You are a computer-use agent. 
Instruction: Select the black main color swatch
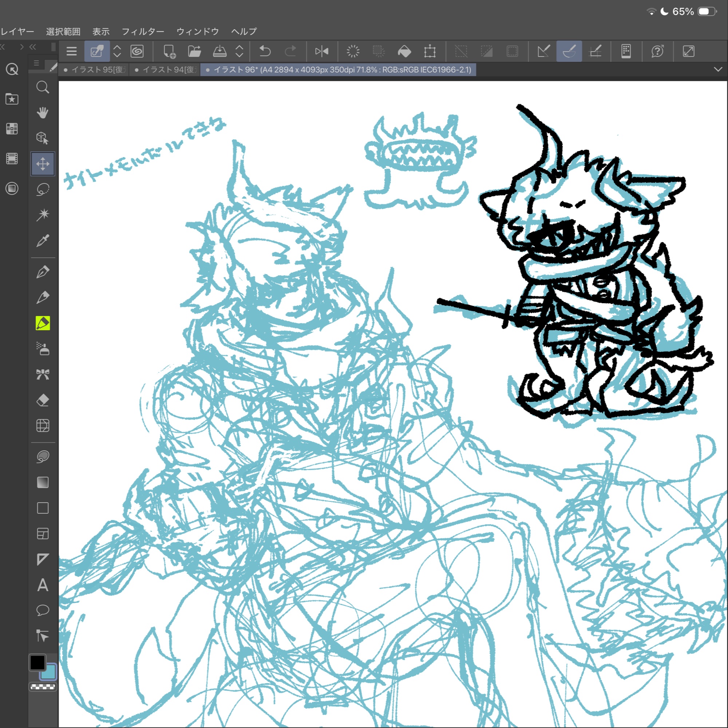37,662
